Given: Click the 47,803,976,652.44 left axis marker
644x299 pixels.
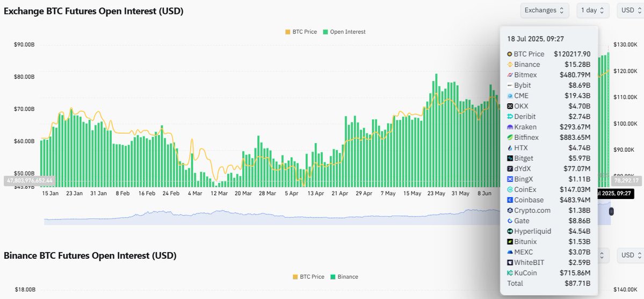Looking at the screenshot, I should click(30, 181).
